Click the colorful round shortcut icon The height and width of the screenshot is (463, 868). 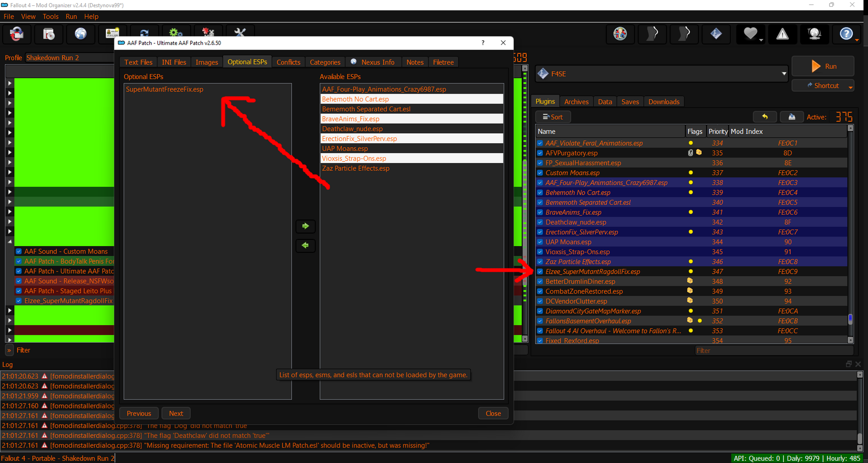point(620,34)
